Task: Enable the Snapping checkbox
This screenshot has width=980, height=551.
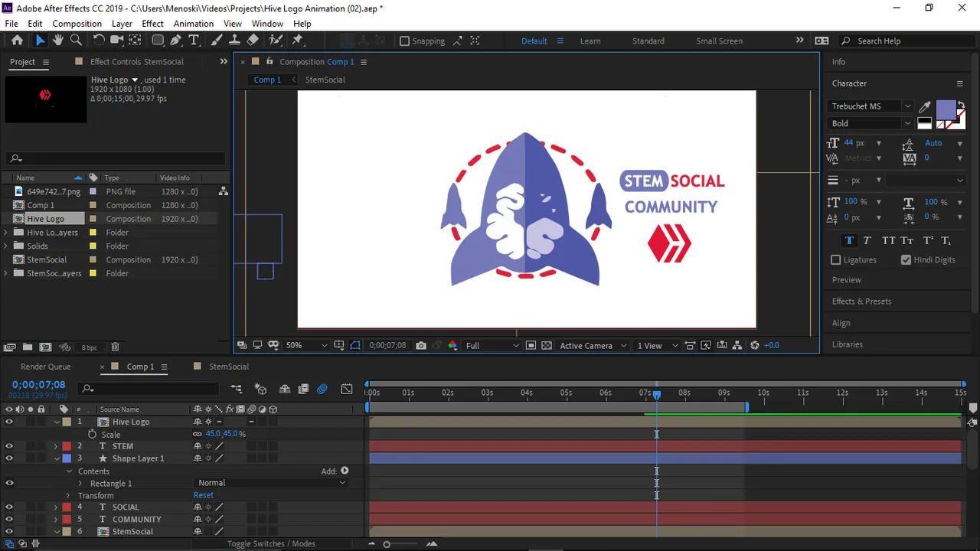Action: [x=404, y=41]
